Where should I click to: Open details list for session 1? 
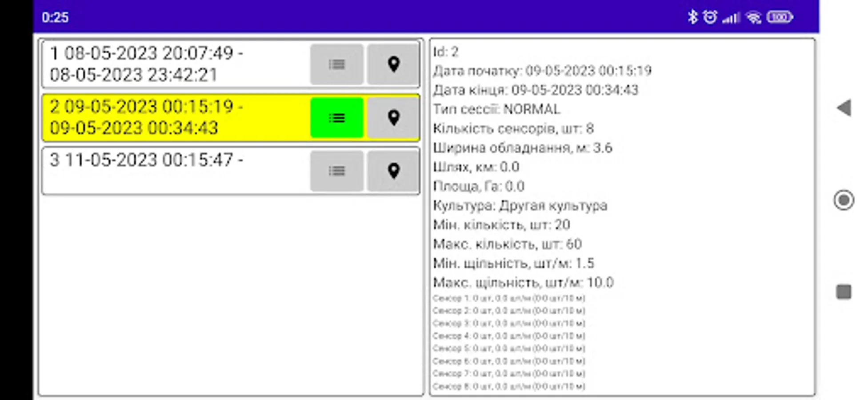pyautogui.click(x=337, y=64)
